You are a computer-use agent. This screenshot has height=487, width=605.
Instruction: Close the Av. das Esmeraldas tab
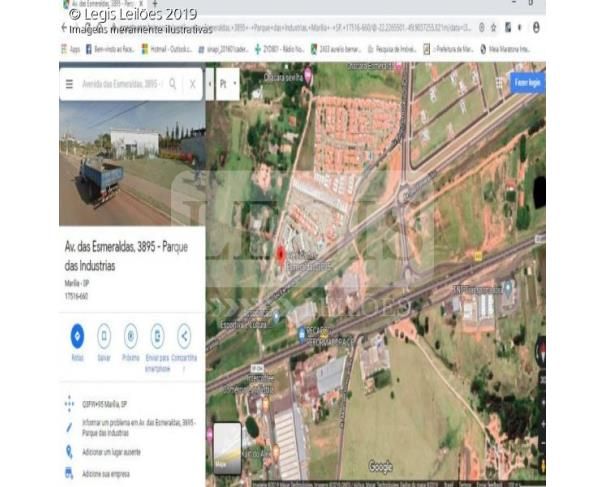141,3
